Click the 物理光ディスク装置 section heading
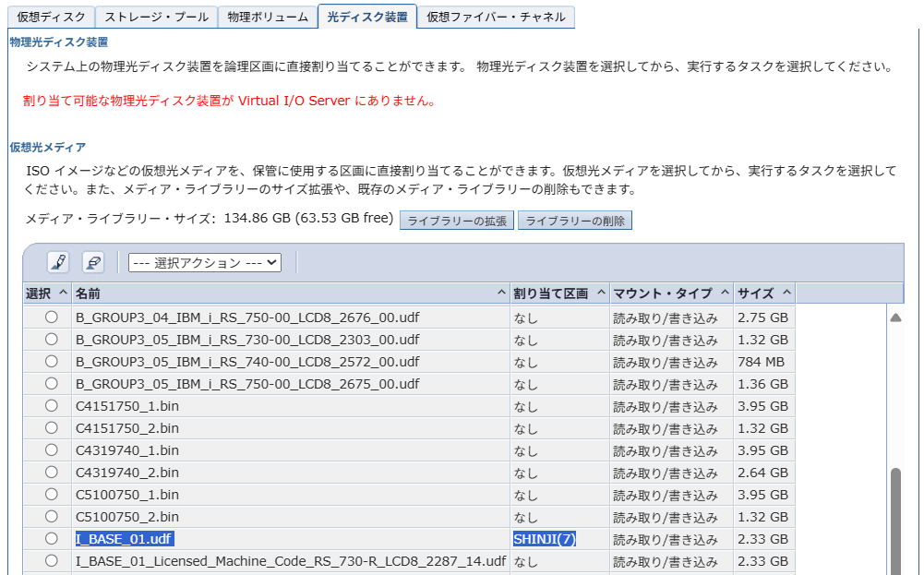The image size is (924, 575). point(59,42)
